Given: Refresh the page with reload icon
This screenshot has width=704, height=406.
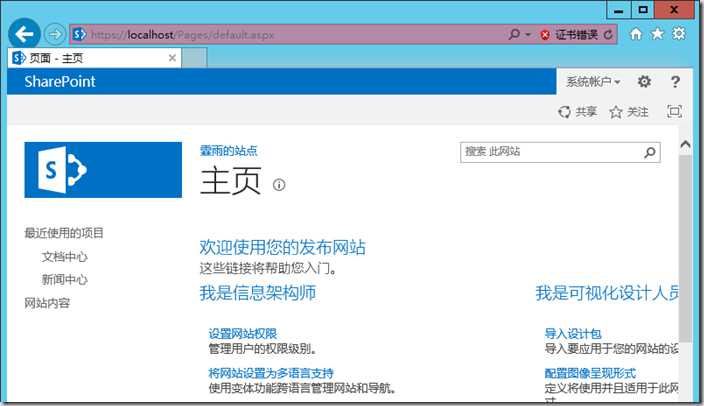Looking at the screenshot, I should point(608,35).
